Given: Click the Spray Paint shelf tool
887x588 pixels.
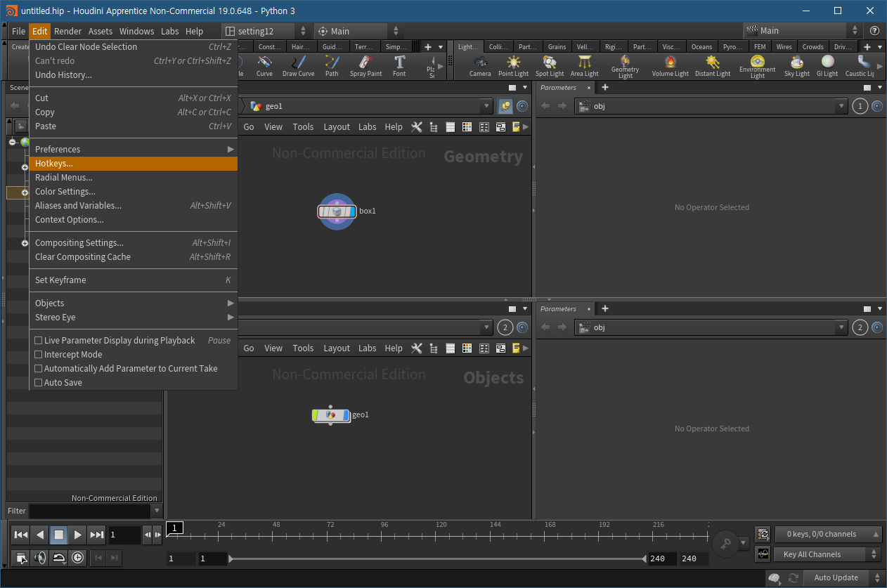Looking at the screenshot, I should (365, 66).
